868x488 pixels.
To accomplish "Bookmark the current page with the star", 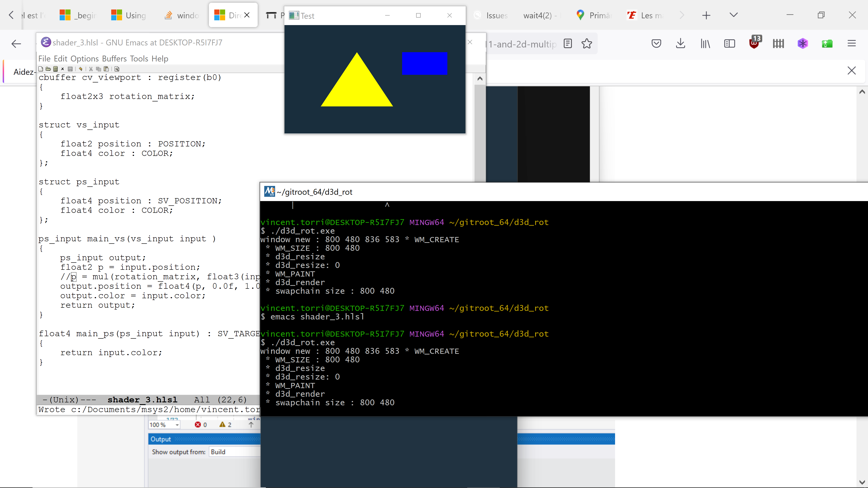I will coord(587,43).
